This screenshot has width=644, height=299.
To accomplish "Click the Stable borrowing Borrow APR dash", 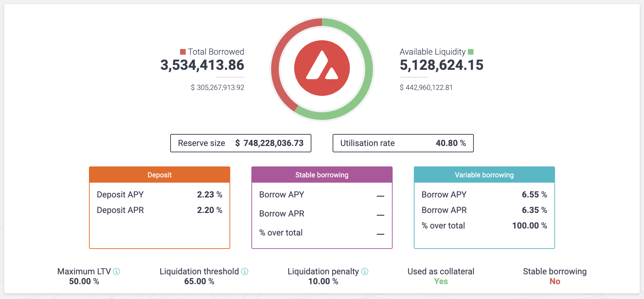I will [x=380, y=215].
